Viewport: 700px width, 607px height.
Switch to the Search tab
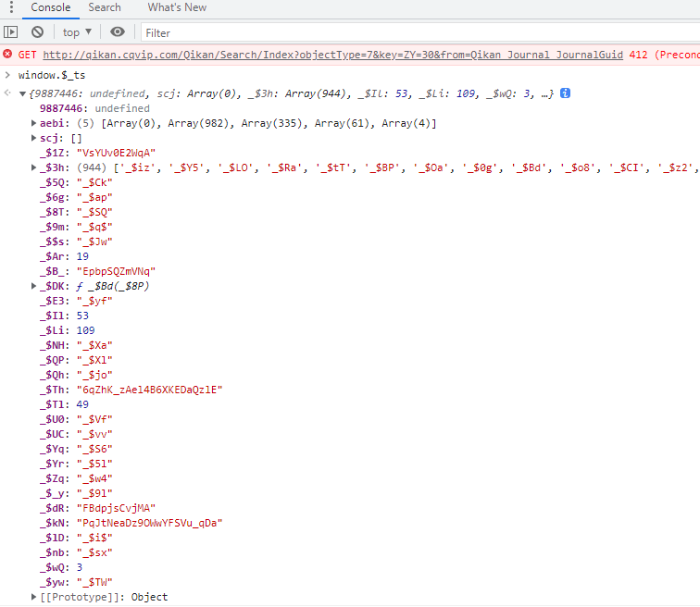tap(105, 7)
